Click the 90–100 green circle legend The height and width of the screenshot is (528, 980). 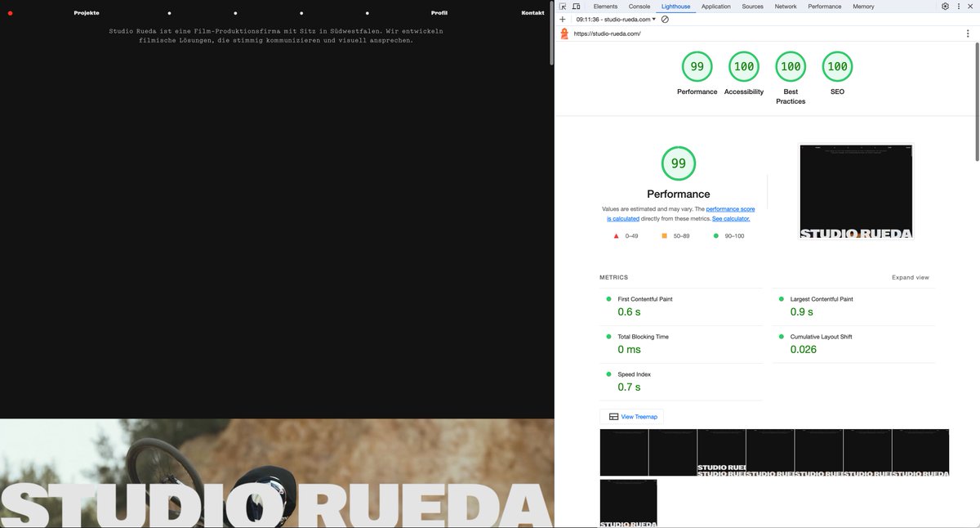pyautogui.click(x=728, y=235)
